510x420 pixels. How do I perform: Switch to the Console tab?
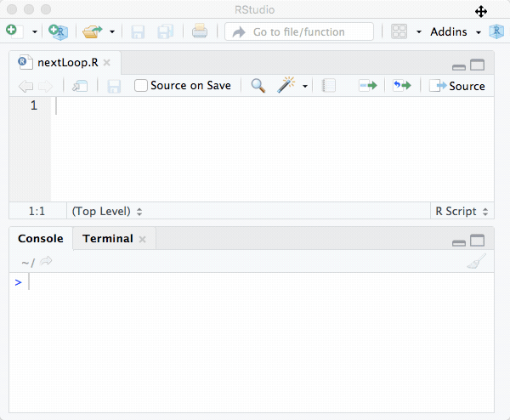pos(41,238)
